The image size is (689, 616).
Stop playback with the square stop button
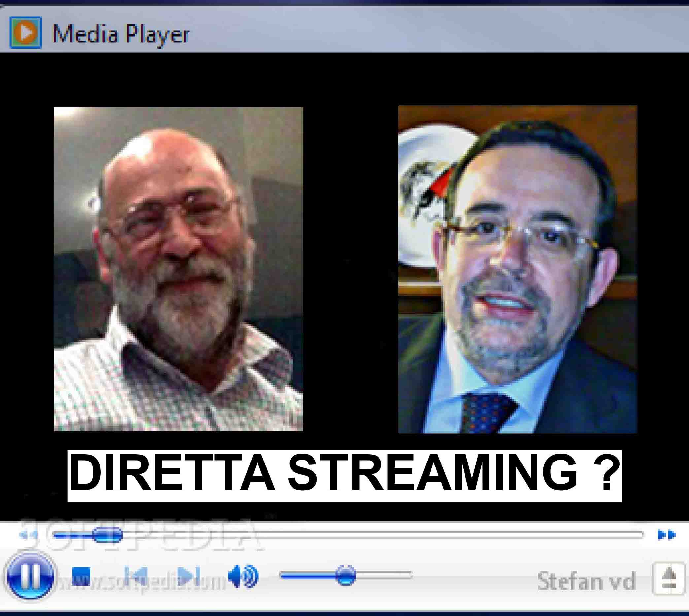click(x=81, y=576)
